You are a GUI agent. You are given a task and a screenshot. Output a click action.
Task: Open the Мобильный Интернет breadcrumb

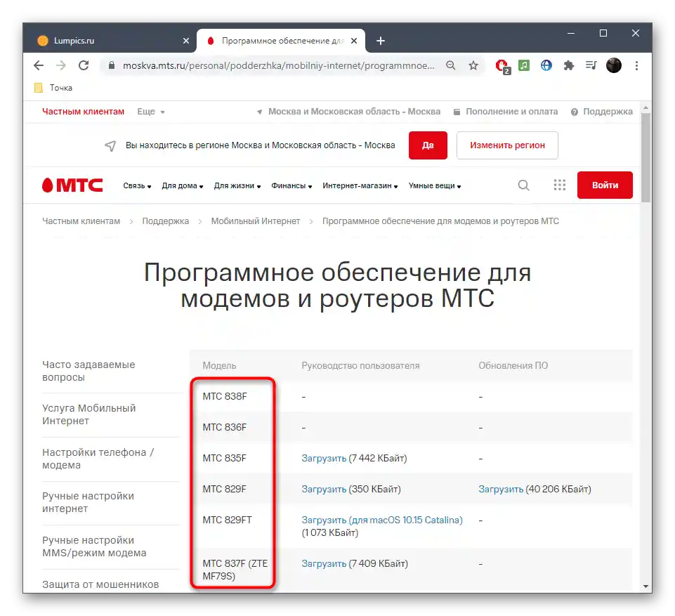(255, 221)
